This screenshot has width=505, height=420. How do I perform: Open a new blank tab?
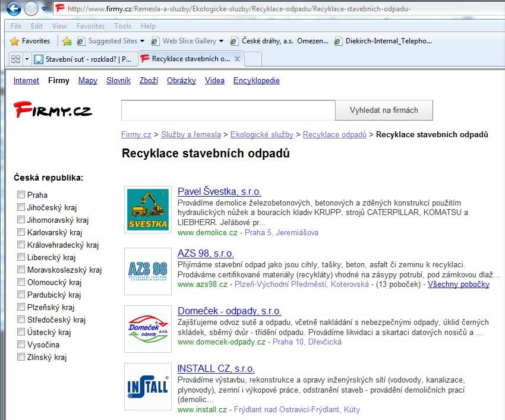point(253,59)
